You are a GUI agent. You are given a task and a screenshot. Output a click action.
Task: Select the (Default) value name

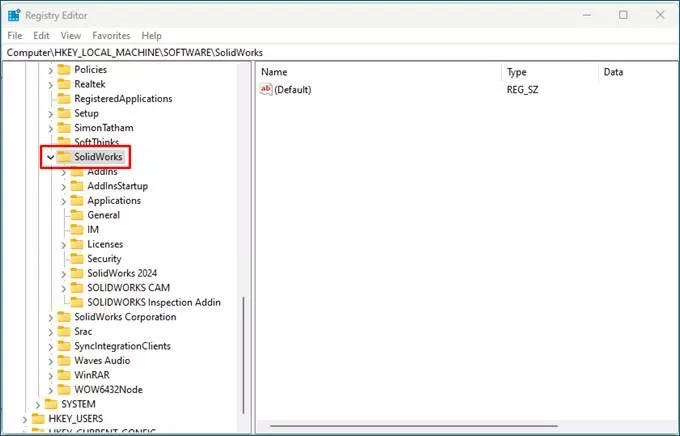click(x=293, y=90)
